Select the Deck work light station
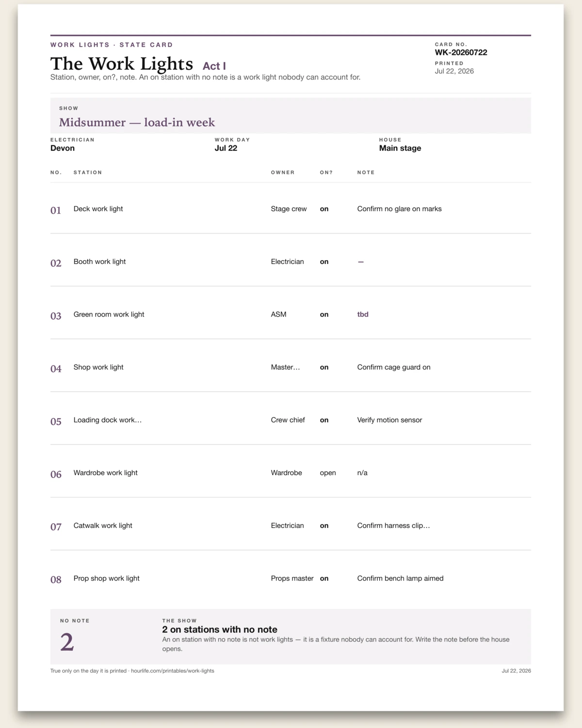The height and width of the screenshot is (728, 582). point(98,209)
